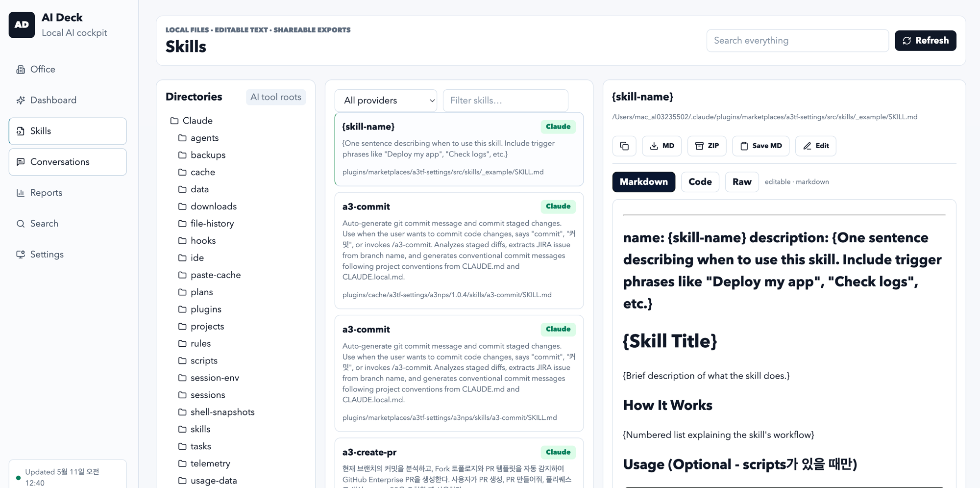980x488 pixels.
Task: Export the skill as ZIP
Action: pos(707,146)
